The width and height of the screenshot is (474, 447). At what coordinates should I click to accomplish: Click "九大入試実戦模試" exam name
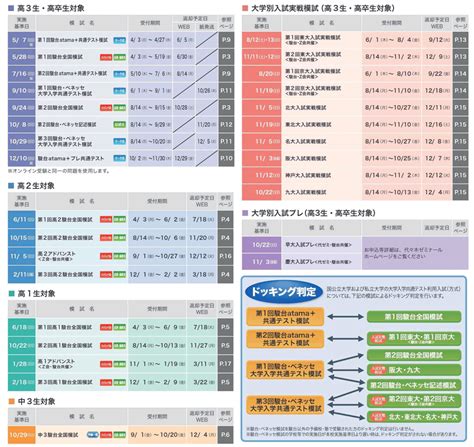point(306,192)
